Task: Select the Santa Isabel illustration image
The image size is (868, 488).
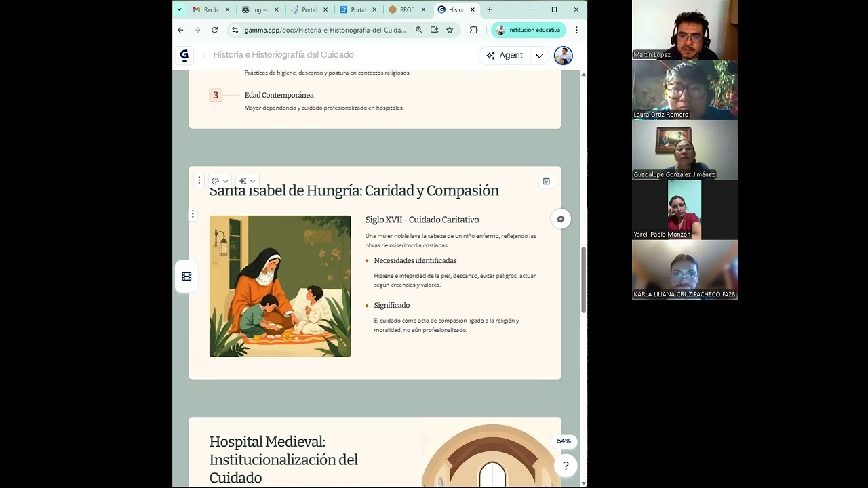Action: [280, 286]
